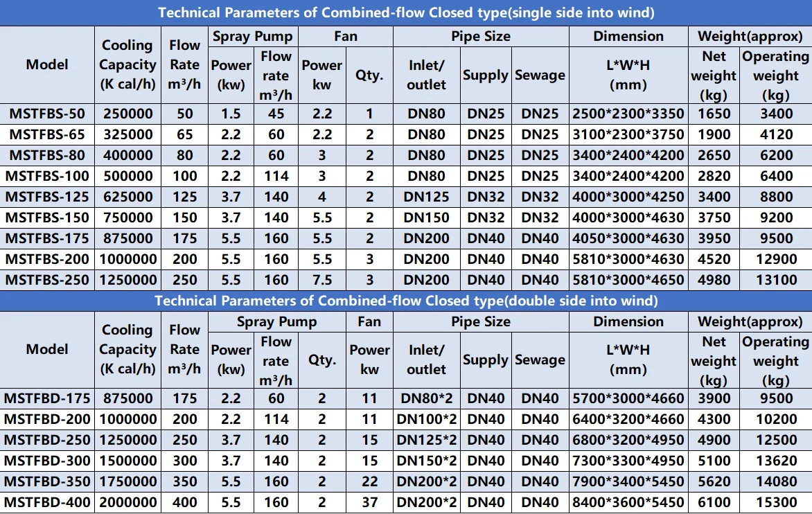Click operating weight 3400
Screen dimensions: 812x514
776,114
